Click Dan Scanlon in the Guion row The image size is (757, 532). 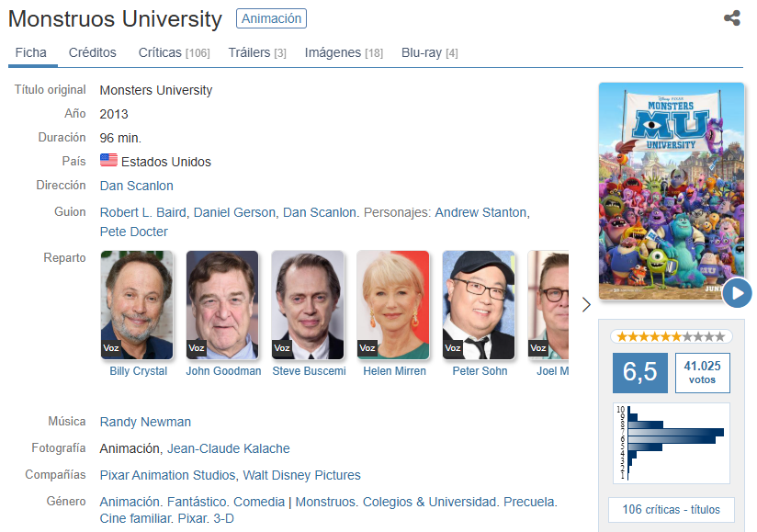(319, 212)
